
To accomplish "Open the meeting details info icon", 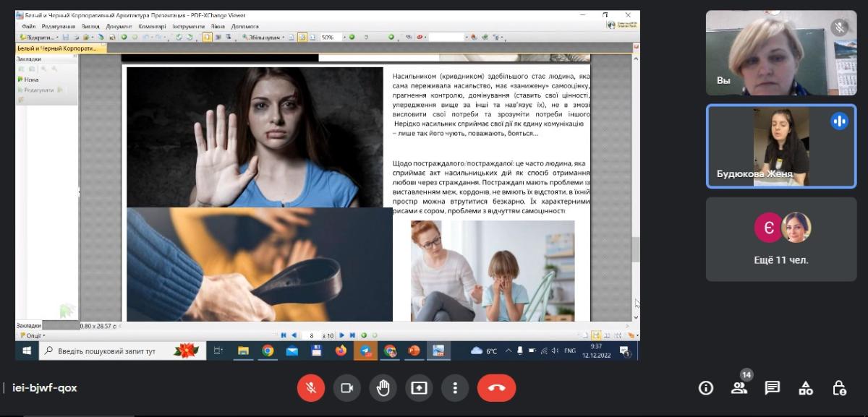I will [x=706, y=388].
